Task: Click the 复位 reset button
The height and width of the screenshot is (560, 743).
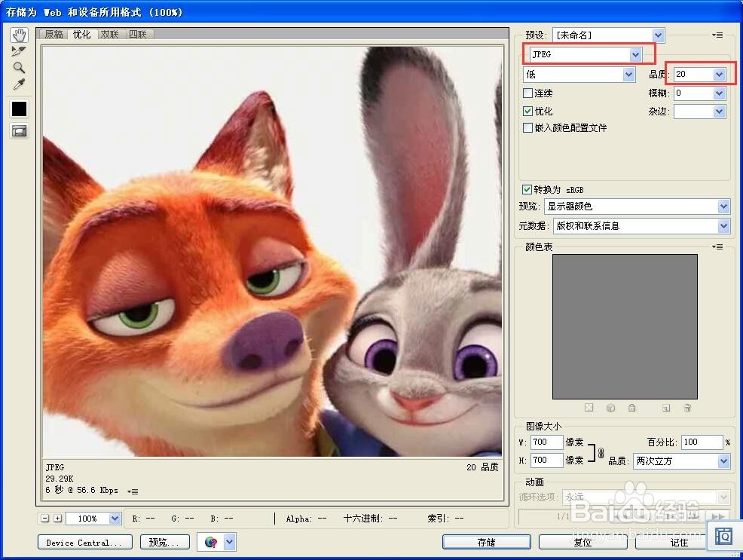Action: (582, 543)
